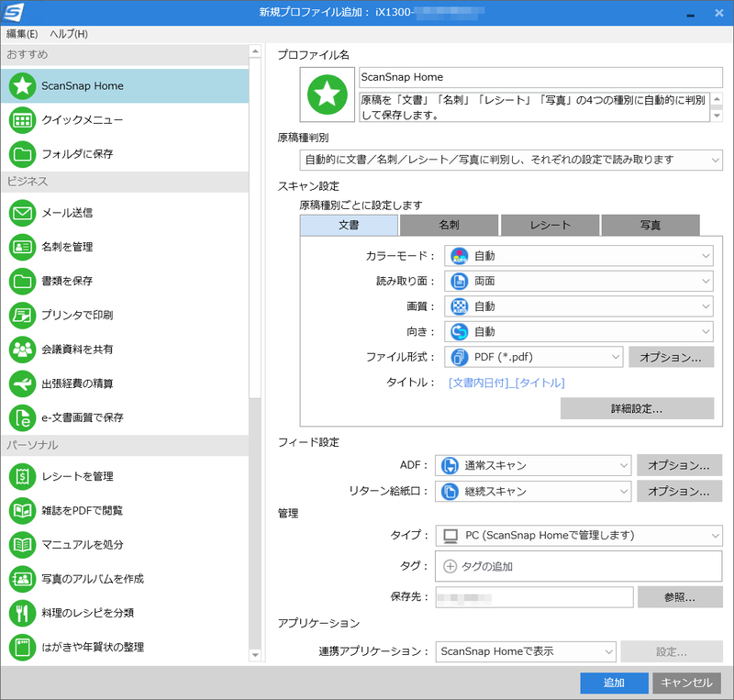The height and width of the screenshot is (700, 734).
Task: Click the [文書内日付]_[タイトル] title link
Action: [x=506, y=383]
